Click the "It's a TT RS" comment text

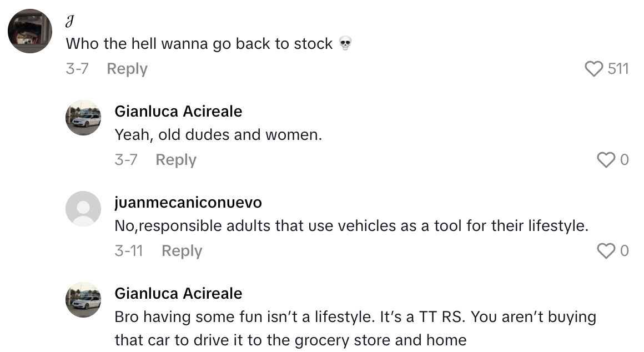[x=355, y=318]
